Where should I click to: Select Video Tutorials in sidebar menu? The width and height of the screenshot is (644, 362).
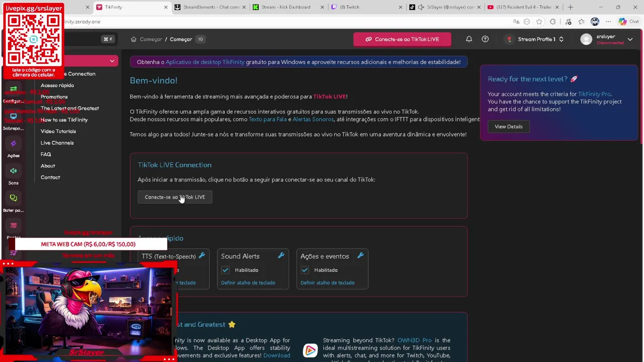pos(58,131)
